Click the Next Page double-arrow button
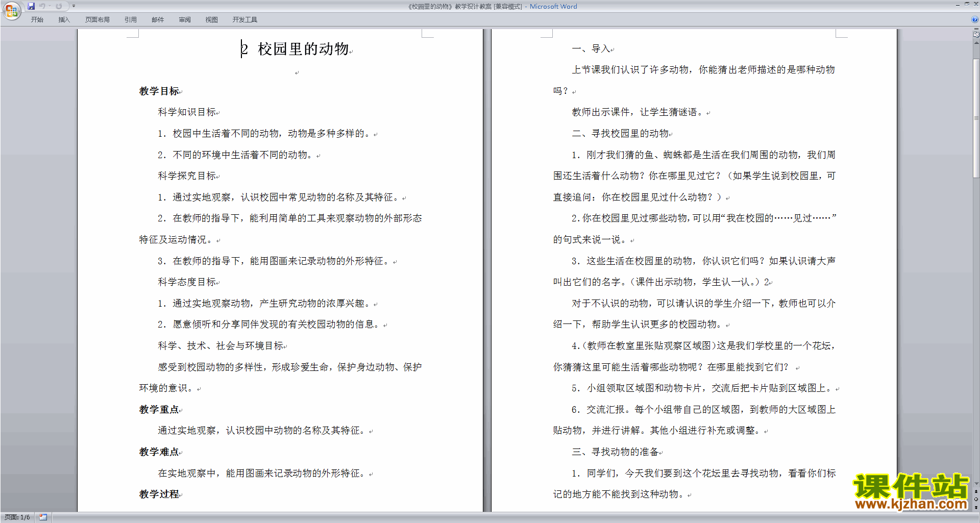 tap(976, 507)
